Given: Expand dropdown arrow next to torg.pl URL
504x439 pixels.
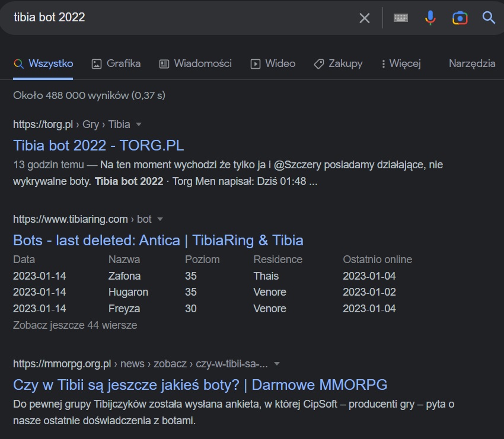Looking at the screenshot, I should (139, 124).
